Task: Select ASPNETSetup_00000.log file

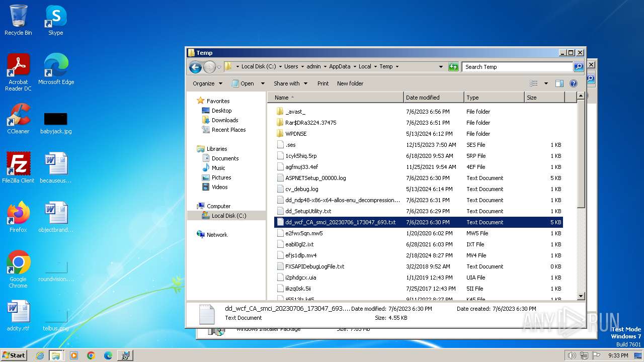Action: [x=419, y=178]
